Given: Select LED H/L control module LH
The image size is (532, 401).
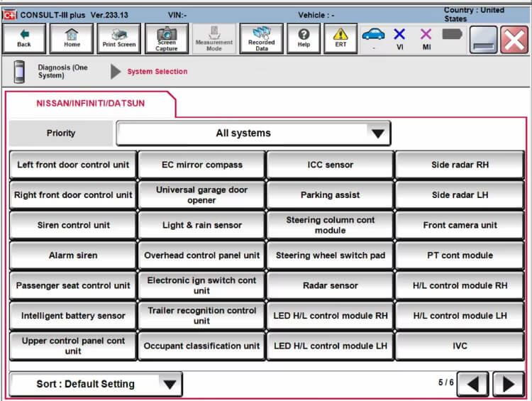Looking at the screenshot, I should pyautogui.click(x=330, y=346).
